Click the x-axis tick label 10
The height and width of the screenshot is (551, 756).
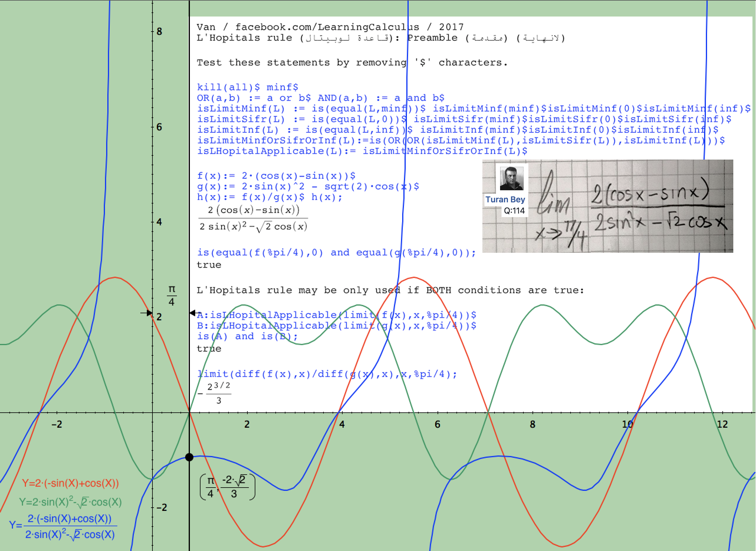coord(627,424)
